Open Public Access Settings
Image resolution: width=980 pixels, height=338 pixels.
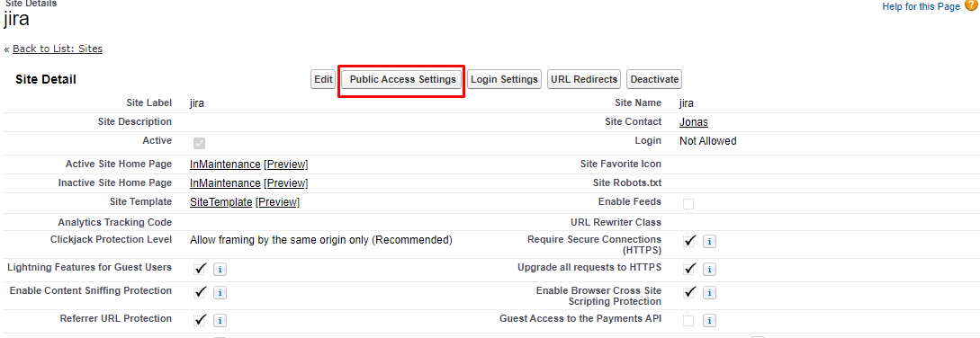point(402,79)
